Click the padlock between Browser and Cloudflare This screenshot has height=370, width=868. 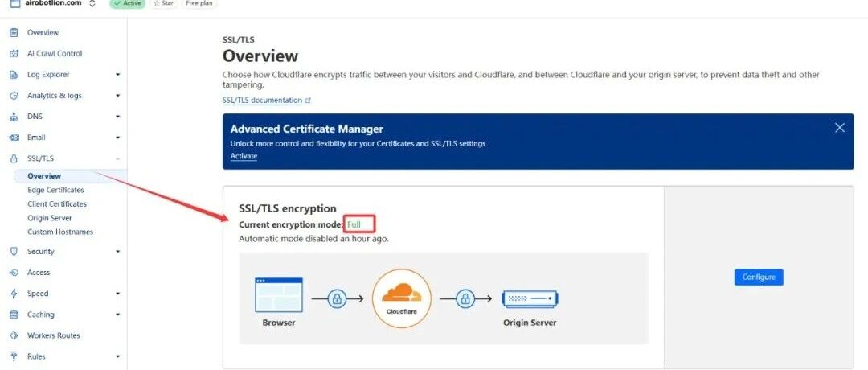point(336,299)
